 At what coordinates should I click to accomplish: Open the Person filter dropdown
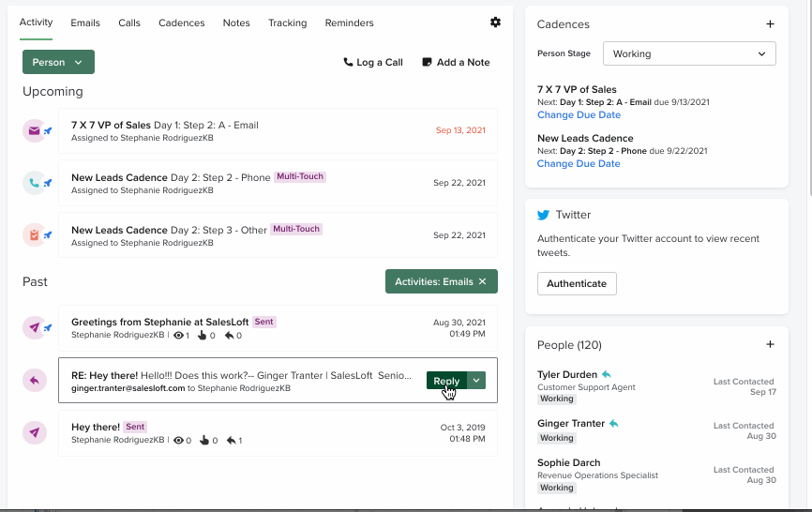(58, 62)
